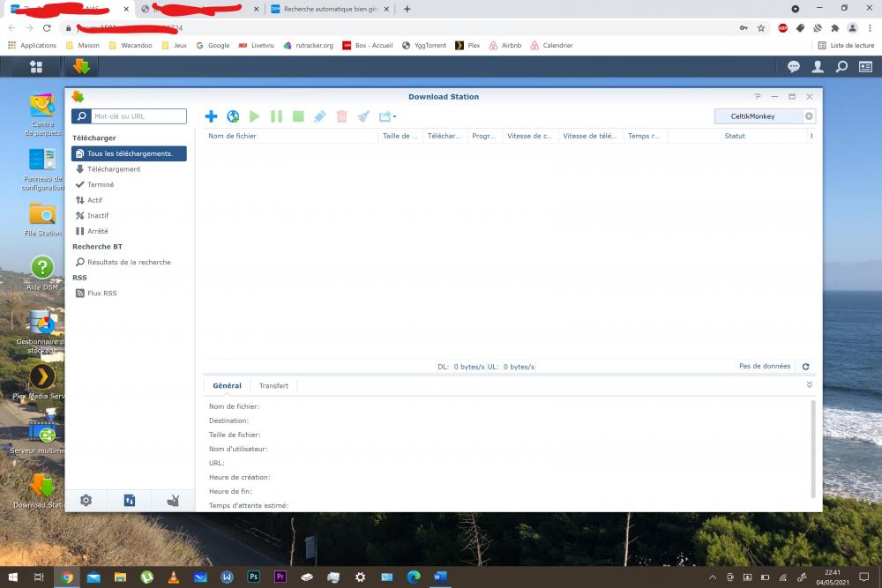The height and width of the screenshot is (588, 882).
Task: Select the Général tab
Action: 227,386
